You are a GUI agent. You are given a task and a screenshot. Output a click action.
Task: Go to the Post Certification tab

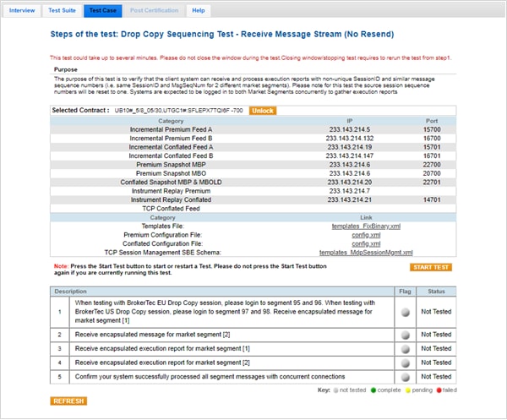[x=154, y=11]
